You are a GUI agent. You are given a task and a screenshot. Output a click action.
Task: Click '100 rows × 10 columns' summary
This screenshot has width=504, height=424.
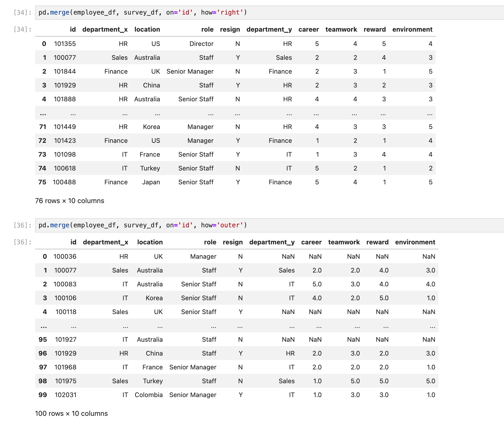(x=71, y=413)
